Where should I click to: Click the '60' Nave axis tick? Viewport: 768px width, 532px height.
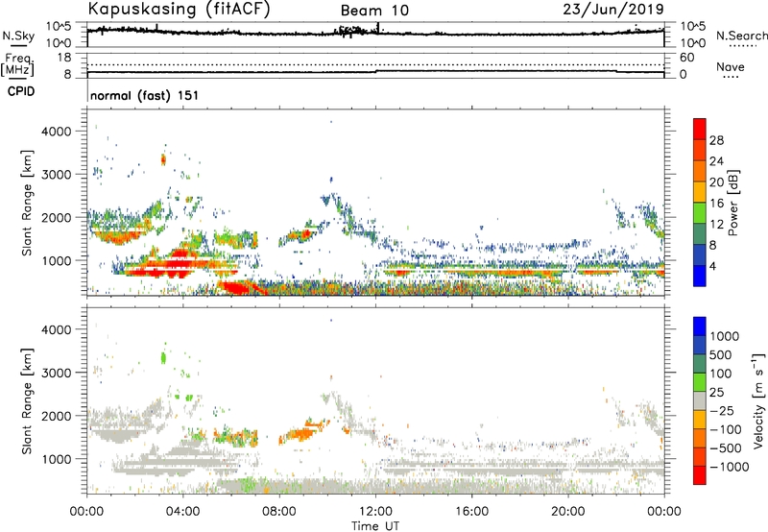pos(686,58)
